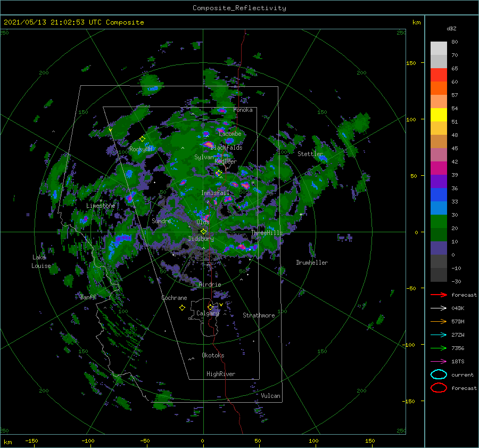Click the Ponoka city label
Screen dimensions: 479x448
pyautogui.click(x=243, y=110)
